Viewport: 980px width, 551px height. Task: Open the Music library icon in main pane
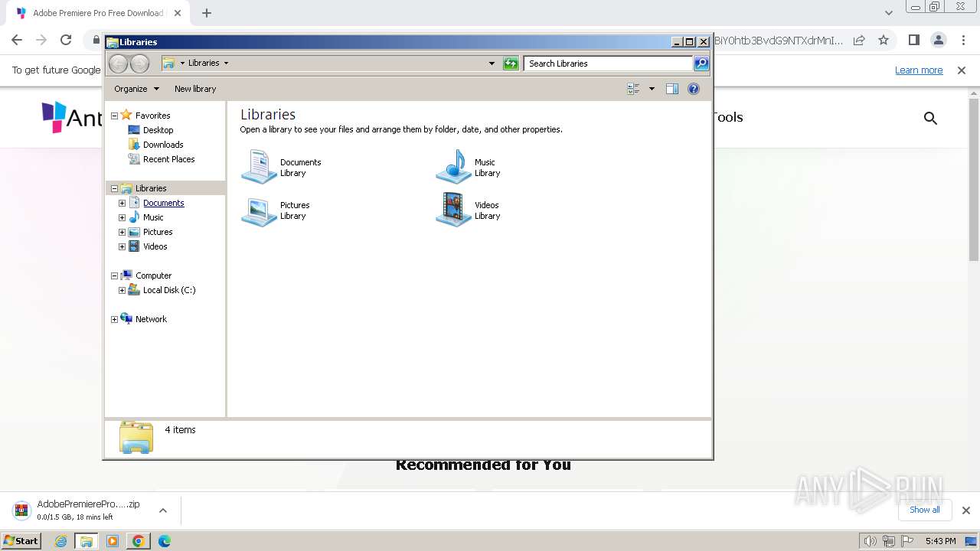(453, 167)
